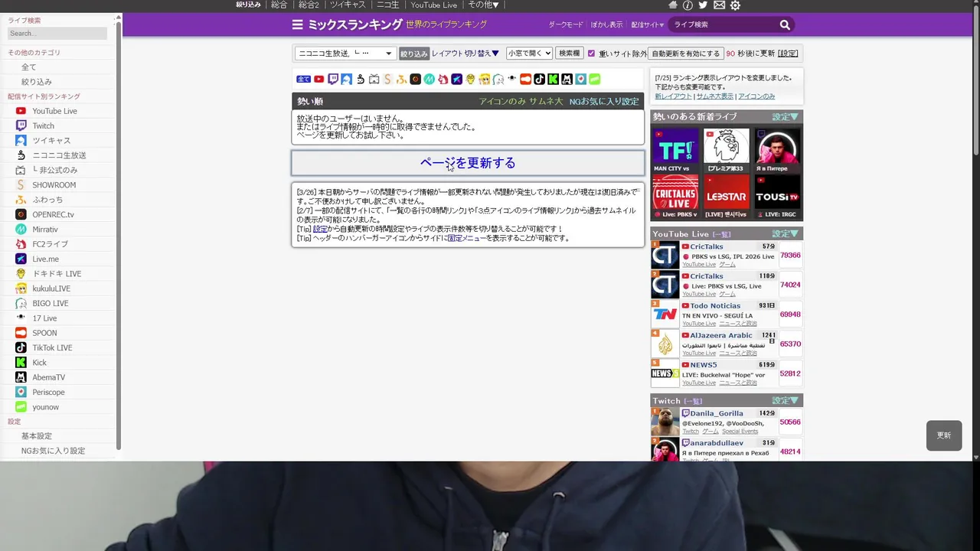Click the floating 更新 button
The image size is (980, 551).
pos(944,435)
